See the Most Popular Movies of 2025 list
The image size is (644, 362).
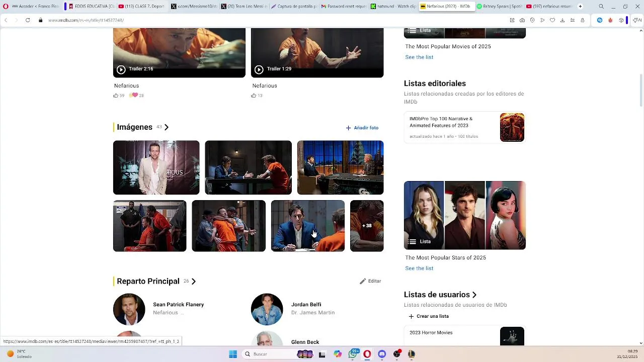pyautogui.click(x=419, y=57)
